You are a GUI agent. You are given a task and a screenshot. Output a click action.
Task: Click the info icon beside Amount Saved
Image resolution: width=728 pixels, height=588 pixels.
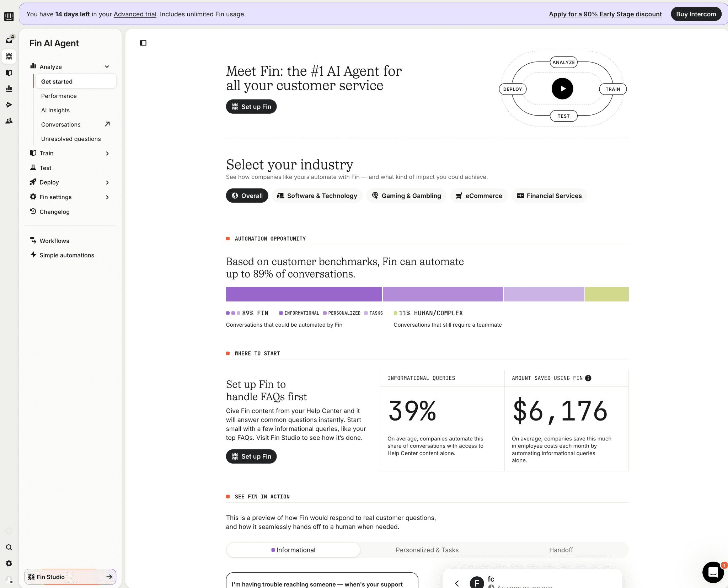click(x=588, y=378)
